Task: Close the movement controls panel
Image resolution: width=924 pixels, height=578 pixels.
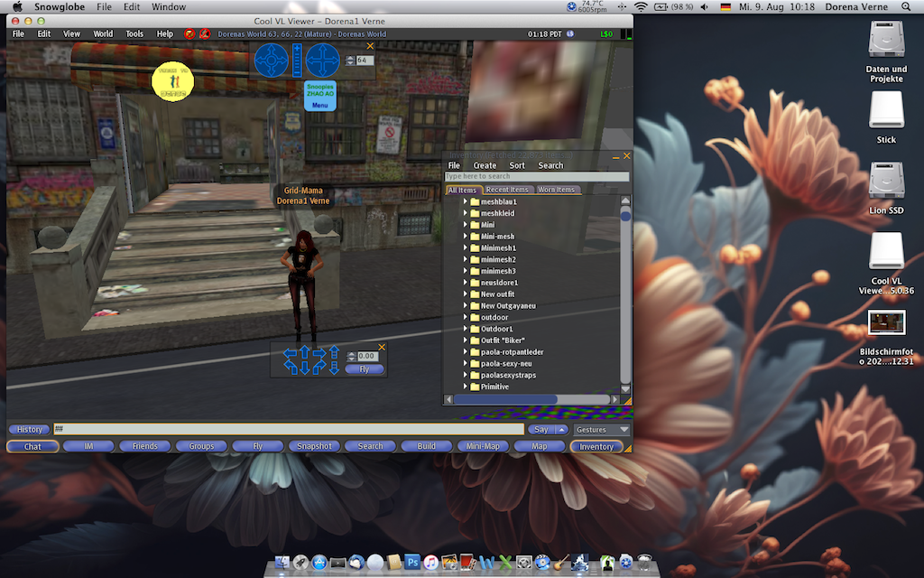Action: (382, 347)
